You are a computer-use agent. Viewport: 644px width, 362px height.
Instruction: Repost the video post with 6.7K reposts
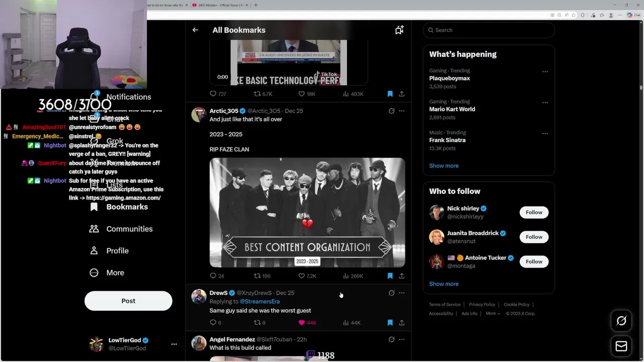263,94
